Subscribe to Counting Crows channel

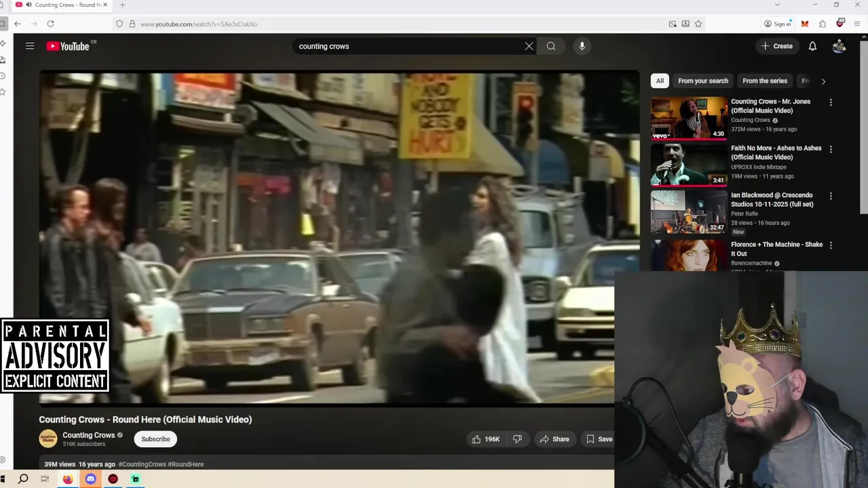point(155,439)
